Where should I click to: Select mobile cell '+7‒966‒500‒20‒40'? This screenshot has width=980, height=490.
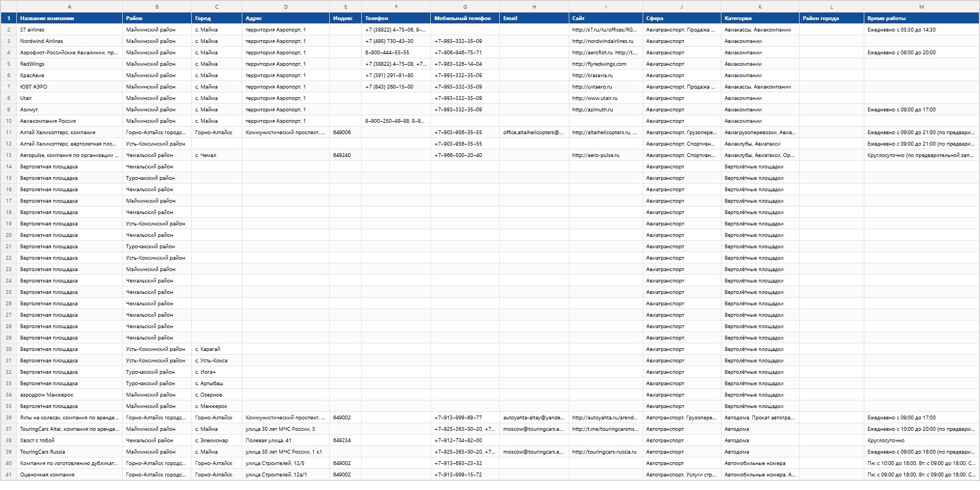[465, 155]
